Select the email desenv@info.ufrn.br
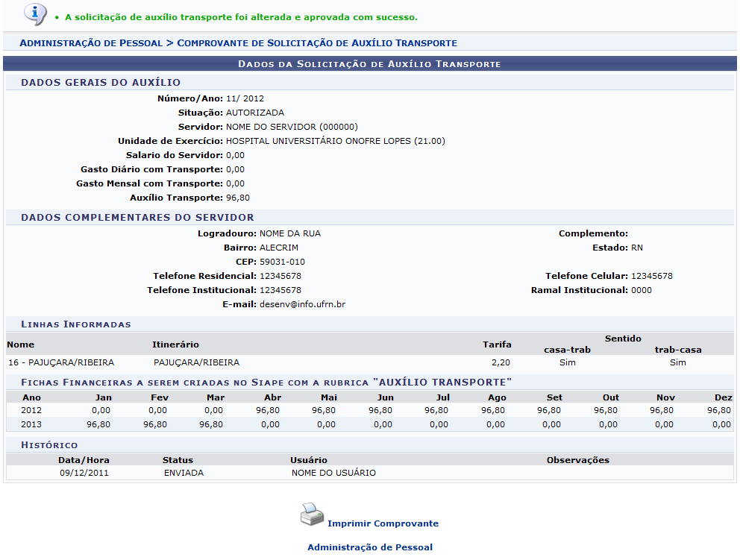The image size is (740, 560). coord(303,304)
